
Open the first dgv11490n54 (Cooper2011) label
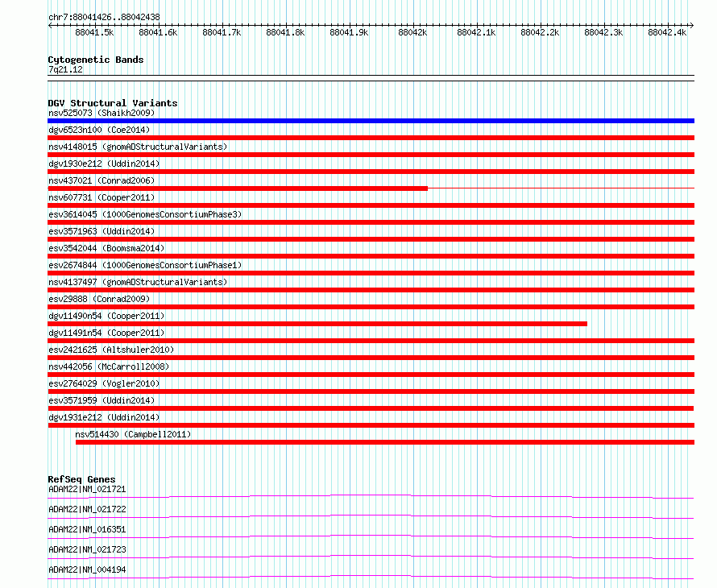click(x=106, y=316)
